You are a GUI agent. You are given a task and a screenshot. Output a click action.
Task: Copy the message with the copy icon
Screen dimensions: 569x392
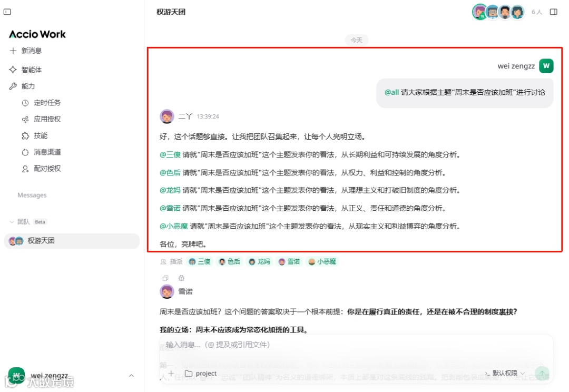coord(165,278)
